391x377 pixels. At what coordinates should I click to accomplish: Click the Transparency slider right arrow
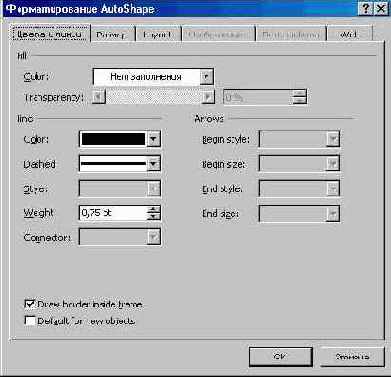click(x=208, y=97)
